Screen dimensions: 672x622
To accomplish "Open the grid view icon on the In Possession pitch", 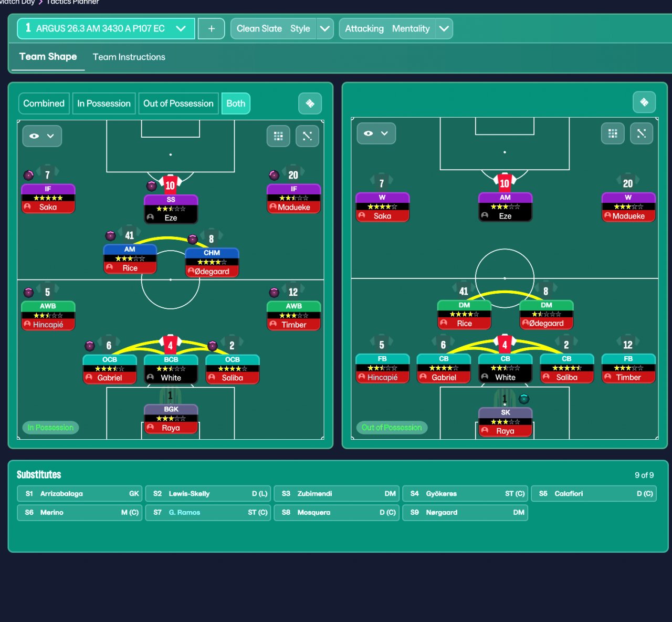I will (278, 136).
